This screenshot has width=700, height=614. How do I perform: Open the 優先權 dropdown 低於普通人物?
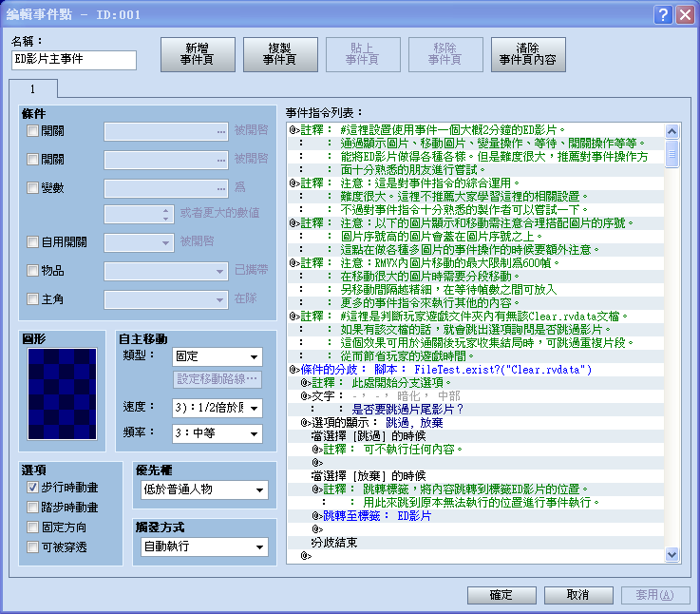pos(204,489)
